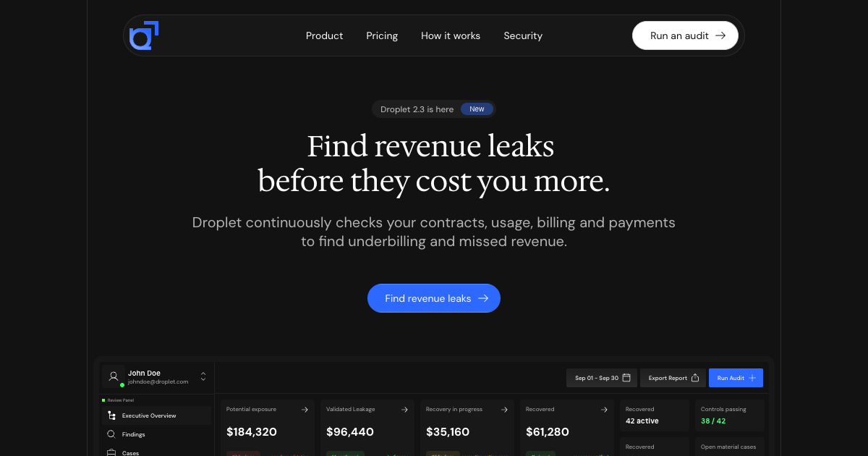Navigate to the Security page
The width and height of the screenshot is (868, 456).
(523, 35)
